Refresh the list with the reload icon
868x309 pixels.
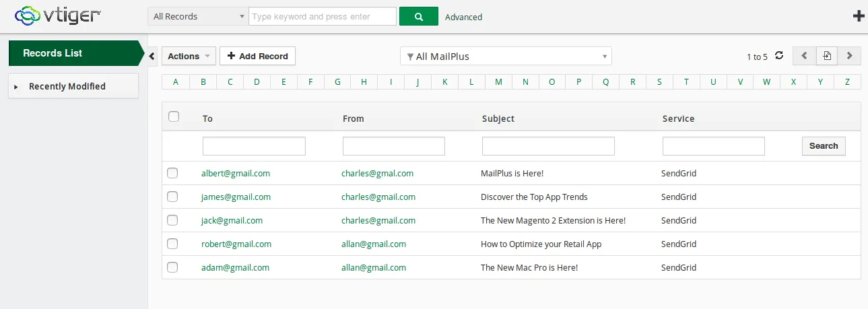(779, 56)
